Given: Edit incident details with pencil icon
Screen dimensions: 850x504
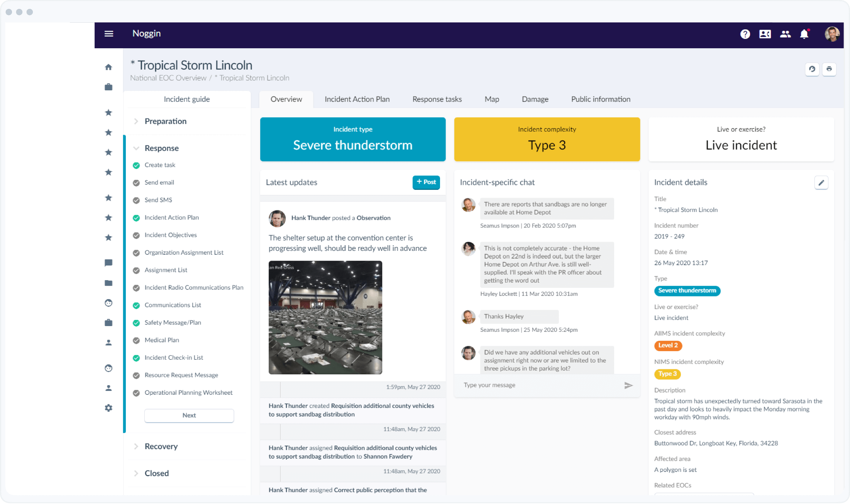Looking at the screenshot, I should click(x=821, y=183).
